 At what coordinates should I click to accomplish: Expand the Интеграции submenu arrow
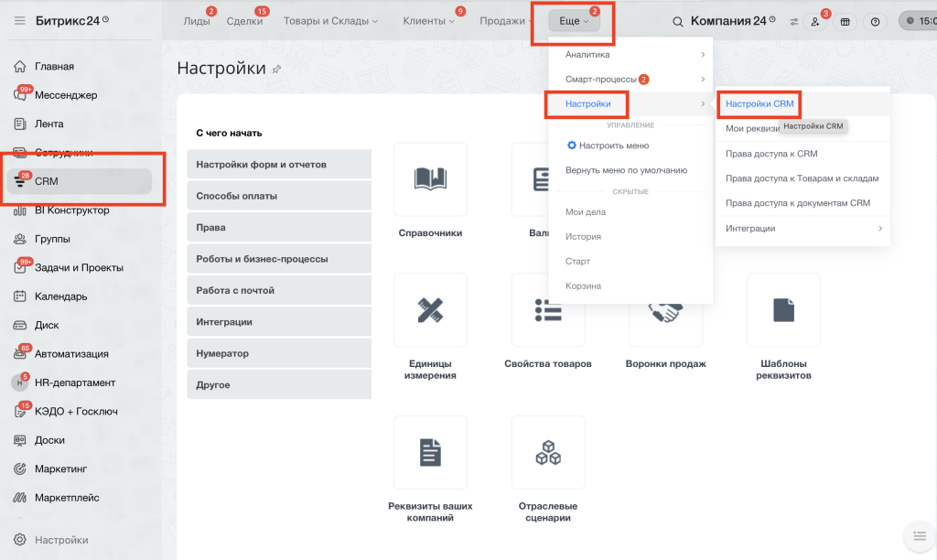(880, 229)
